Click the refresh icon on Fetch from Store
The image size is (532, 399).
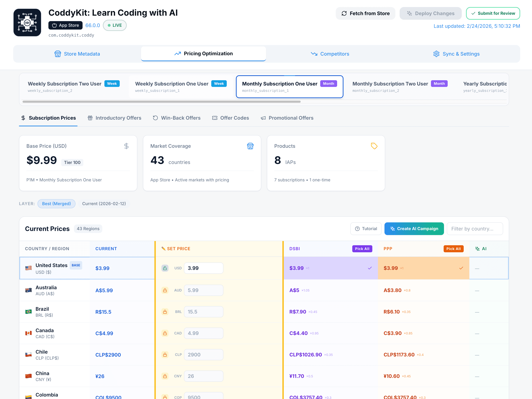344,14
